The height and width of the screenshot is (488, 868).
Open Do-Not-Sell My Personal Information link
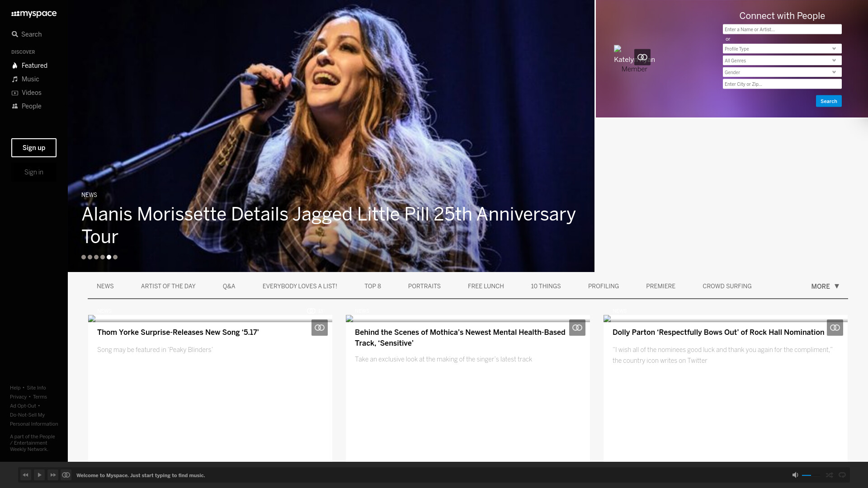34,420
